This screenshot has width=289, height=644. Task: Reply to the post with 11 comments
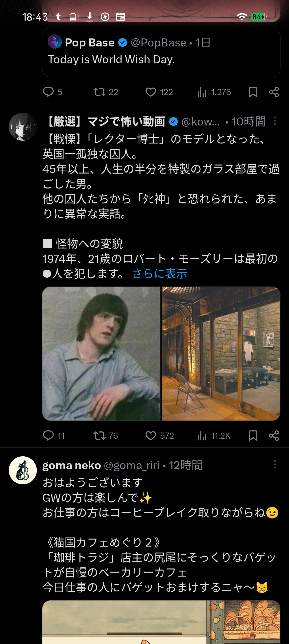pyautogui.click(x=49, y=435)
